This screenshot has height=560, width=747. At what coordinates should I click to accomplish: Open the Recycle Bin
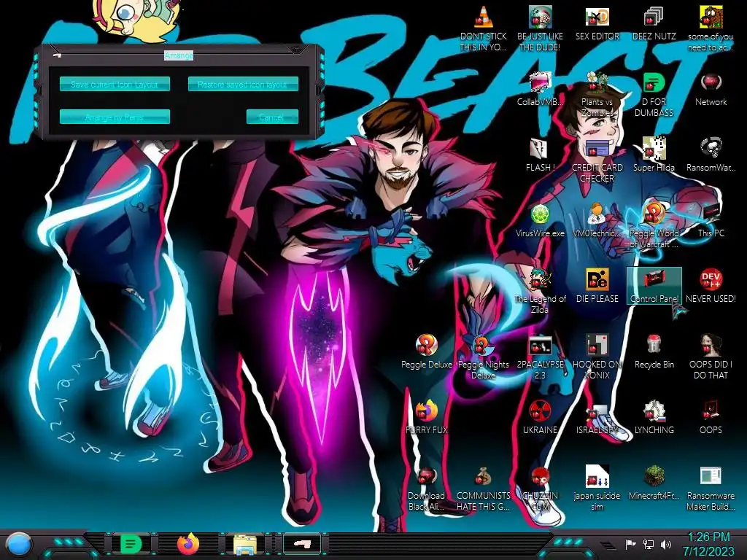pos(654,351)
